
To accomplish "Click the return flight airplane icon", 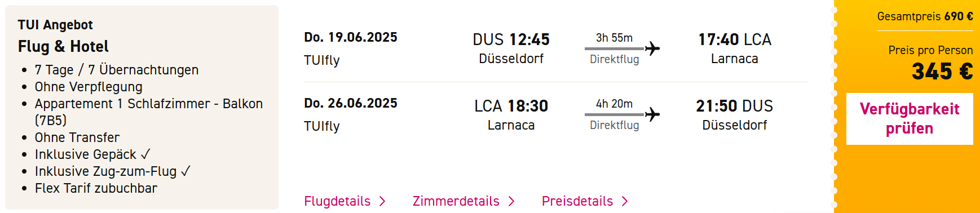I will click(x=652, y=114).
